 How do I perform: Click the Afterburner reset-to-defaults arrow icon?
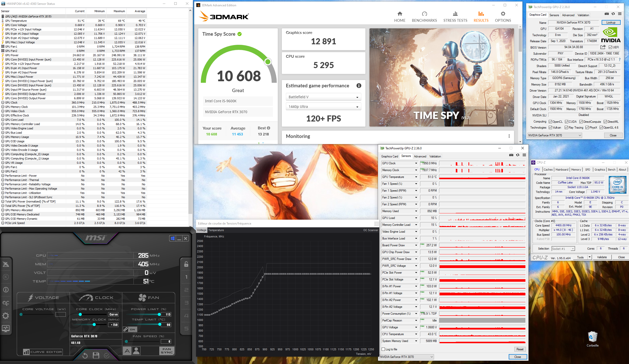coord(85,356)
